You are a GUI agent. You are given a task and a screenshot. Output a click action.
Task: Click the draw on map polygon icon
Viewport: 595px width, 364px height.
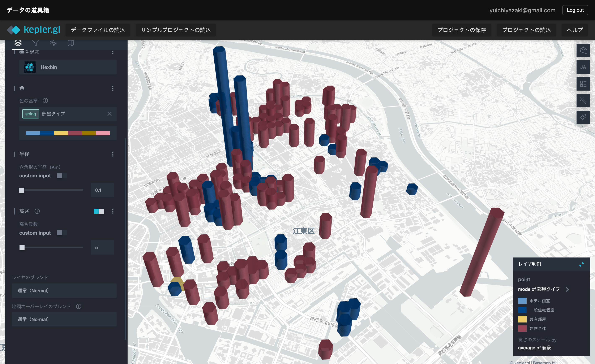(583, 50)
